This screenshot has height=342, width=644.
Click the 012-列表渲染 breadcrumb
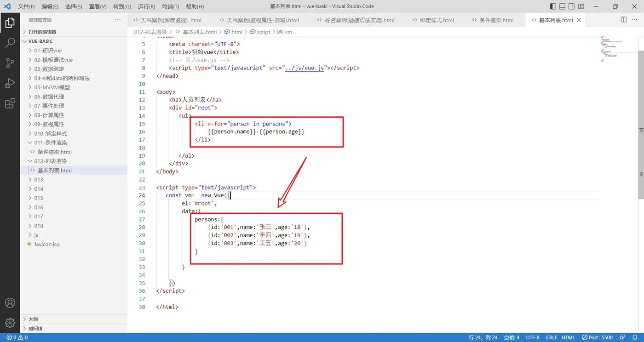pyautogui.click(x=150, y=32)
